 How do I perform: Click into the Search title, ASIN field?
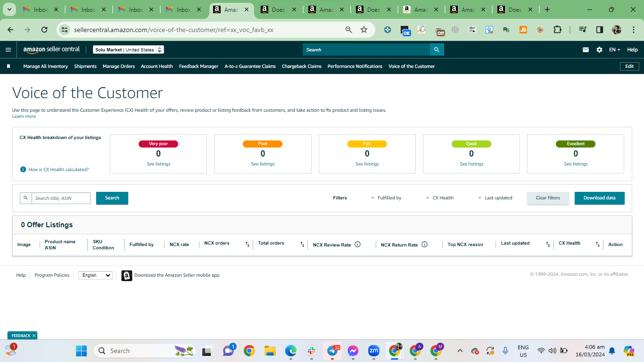61,198
